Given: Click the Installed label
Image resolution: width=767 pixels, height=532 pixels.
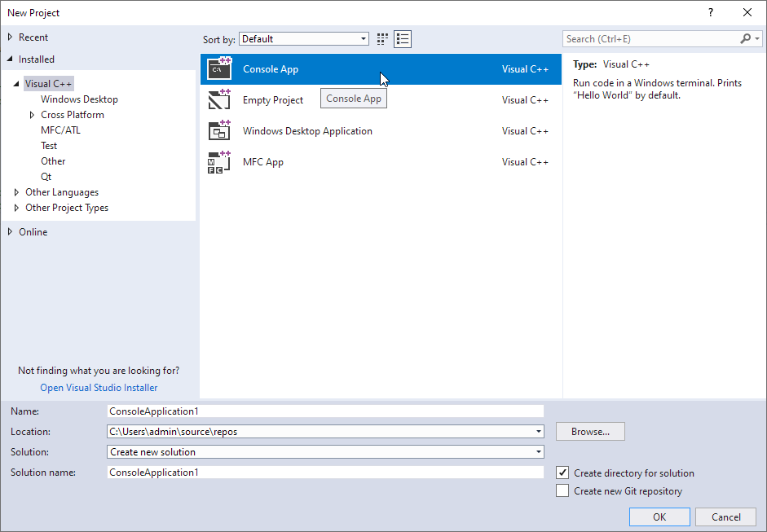Looking at the screenshot, I should point(37,59).
